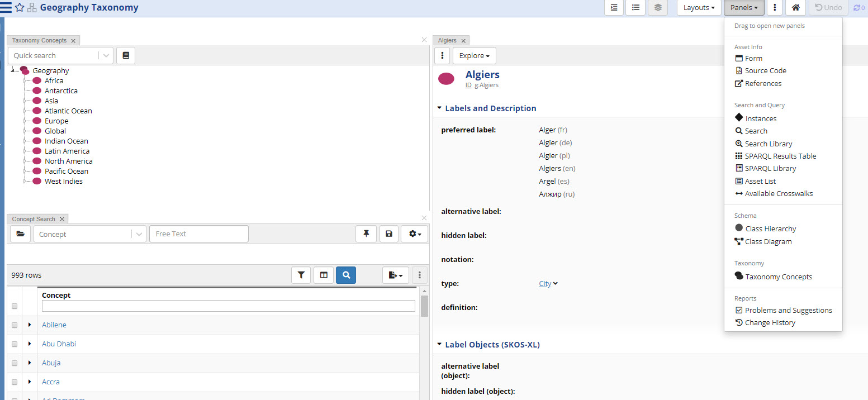
Task: Switch to the Taxonomy Concepts tab
Action: click(x=39, y=40)
